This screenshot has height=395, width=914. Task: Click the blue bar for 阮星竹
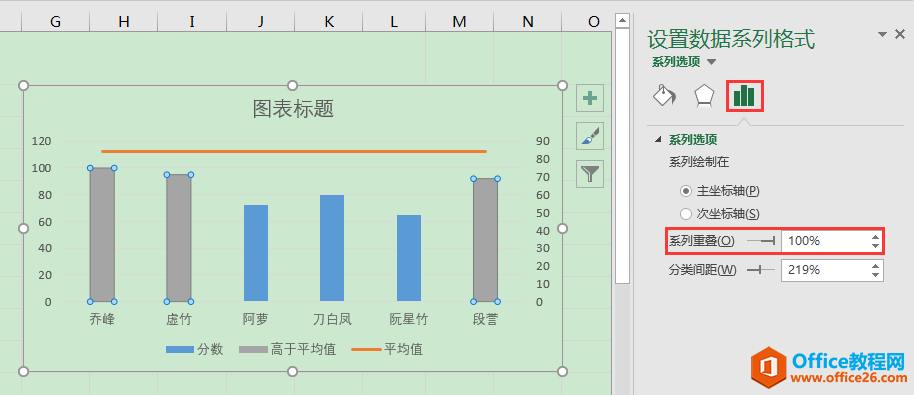tap(409, 258)
